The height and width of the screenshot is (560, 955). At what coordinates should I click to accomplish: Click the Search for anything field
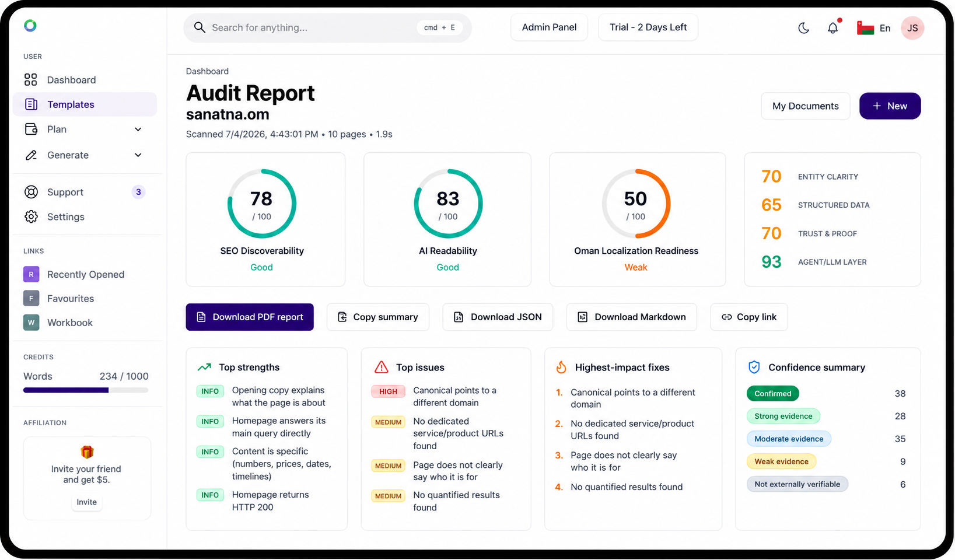coord(327,27)
